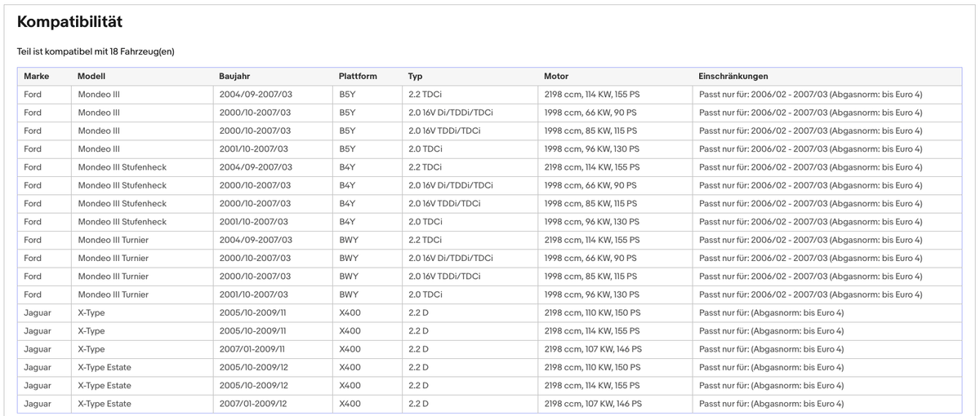
Task: Click 66 KW, 90 PS motor in BWY row
Action: pos(590,258)
